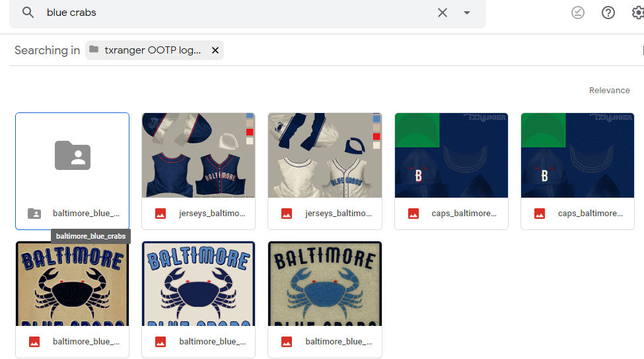Remove the txranger OOTP folder filter
This screenshot has height=359, width=644.
(215, 50)
